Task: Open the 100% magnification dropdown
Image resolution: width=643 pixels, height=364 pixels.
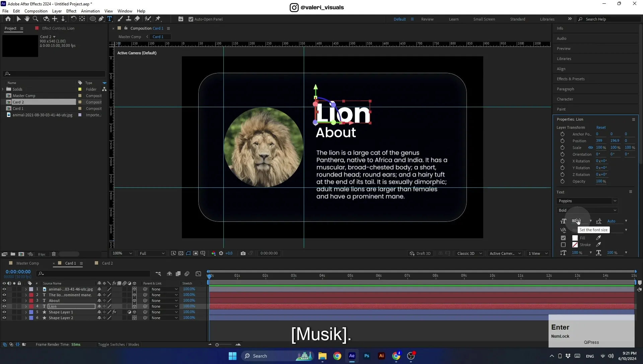Action: tap(122, 253)
